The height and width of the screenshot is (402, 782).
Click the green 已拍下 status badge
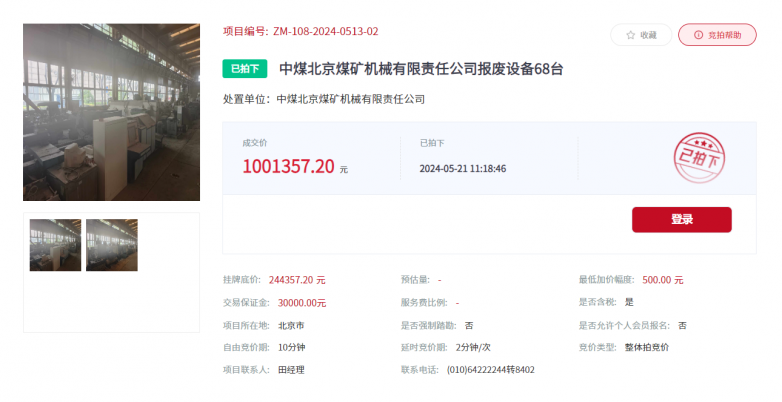pyautogui.click(x=244, y=69)
